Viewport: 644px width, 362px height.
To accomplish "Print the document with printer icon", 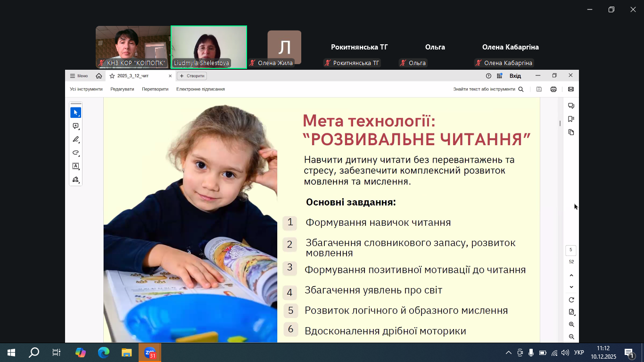I will [x=553, y=89].
